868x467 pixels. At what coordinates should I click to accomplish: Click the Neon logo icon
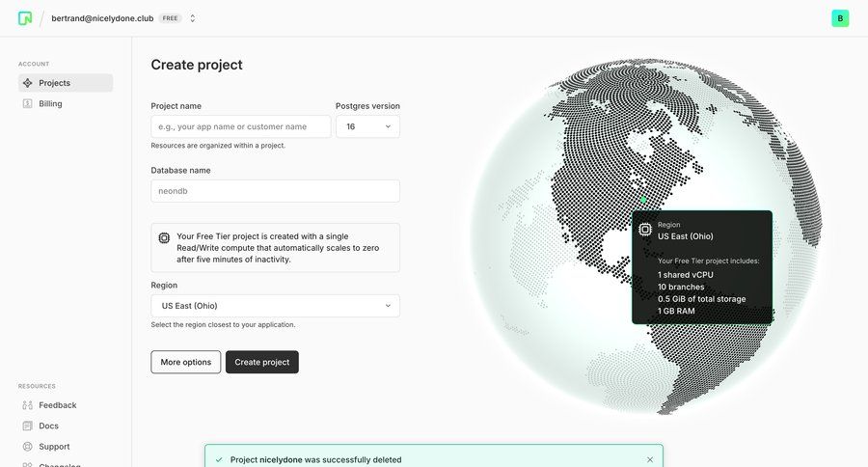pyautogui.click(x=25, y=18)
